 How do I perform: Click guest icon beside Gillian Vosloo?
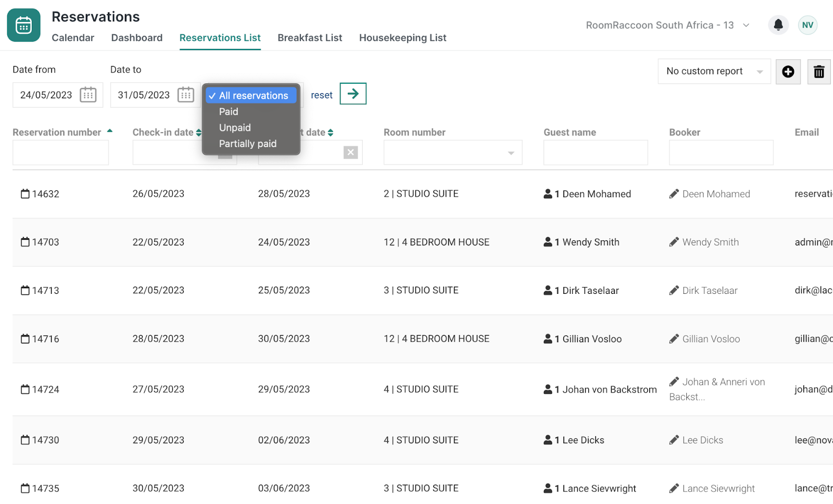coord(548,339)
